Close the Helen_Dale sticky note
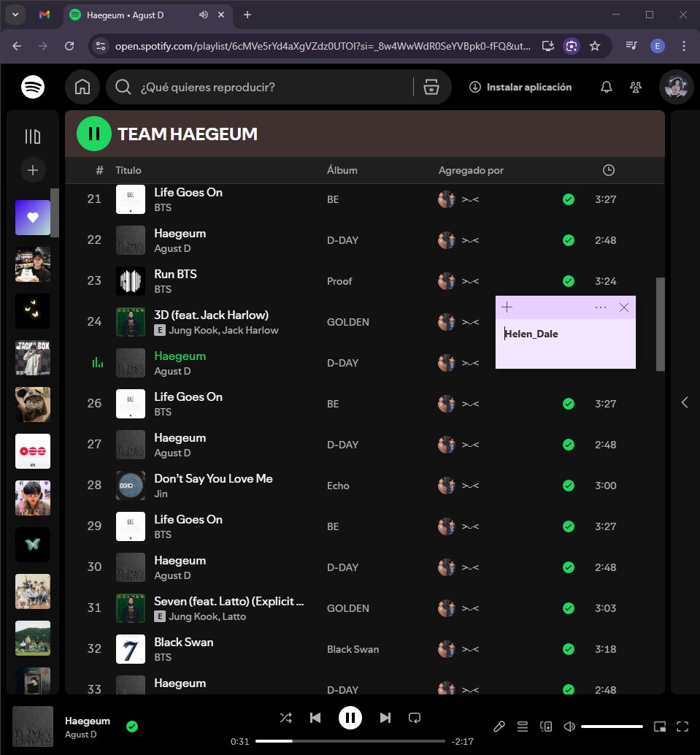 624,307
